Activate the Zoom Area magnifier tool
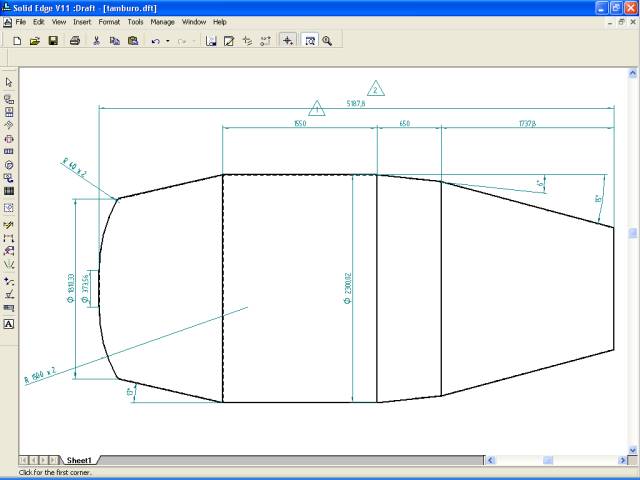640x480 pixels. click(327, 41)
